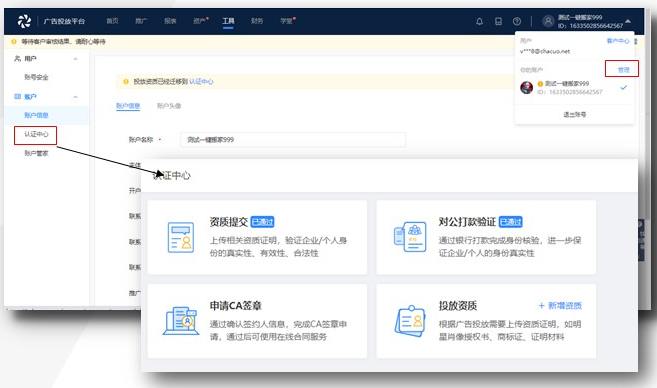The image size is (657, 388).
Task: Open the 对公打款验证 card
Action: tap(486, 237)
